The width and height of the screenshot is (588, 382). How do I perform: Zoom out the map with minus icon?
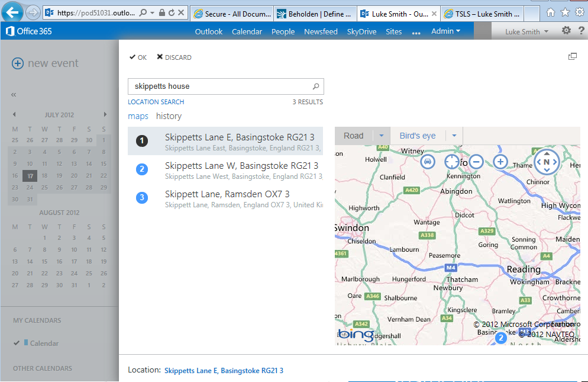[x=476, y=161]
